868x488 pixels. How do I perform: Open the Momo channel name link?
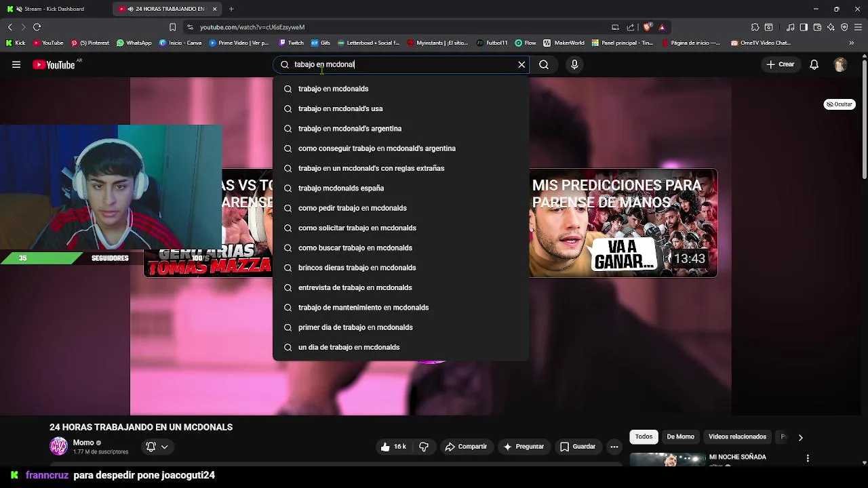click(83, 443)
